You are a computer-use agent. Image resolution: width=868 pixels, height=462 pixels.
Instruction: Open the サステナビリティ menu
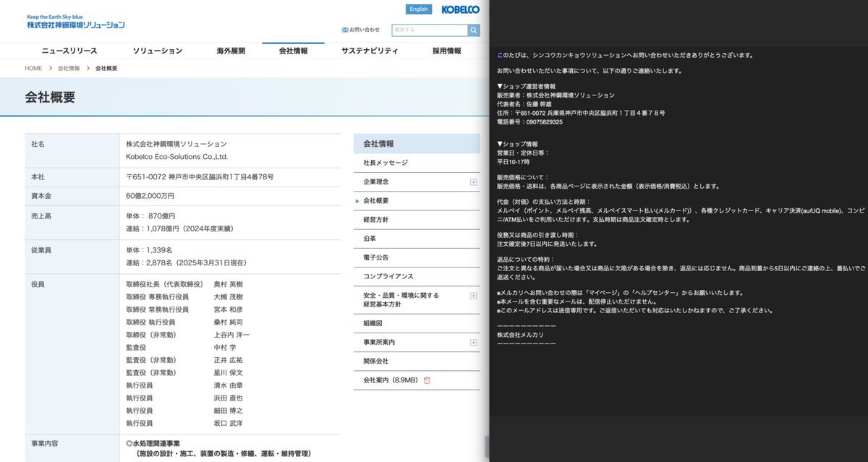coord(370,51)
